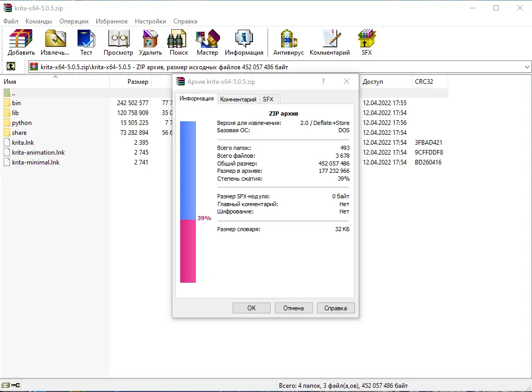
Task: Open the Настройки menu
Action: (x=150, y=21)
